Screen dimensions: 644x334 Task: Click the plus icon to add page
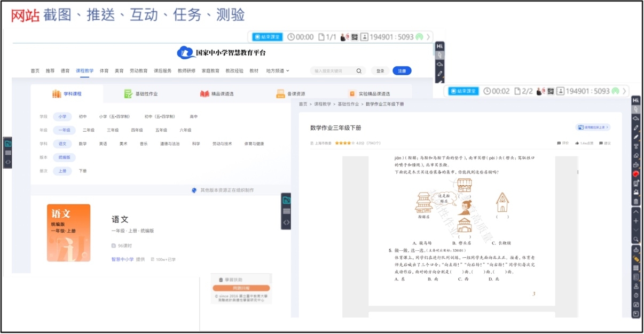tap(635, 221)
